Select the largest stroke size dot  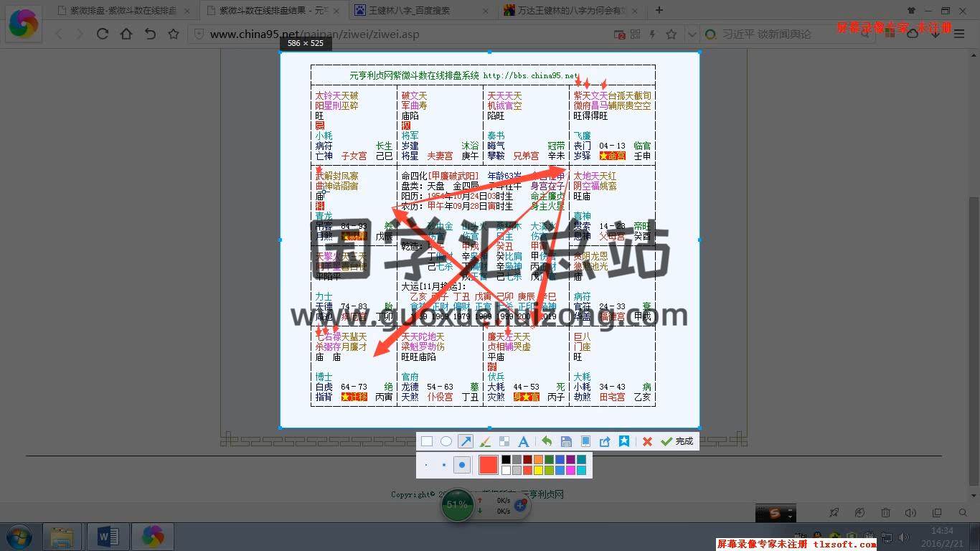coord(462,465)
